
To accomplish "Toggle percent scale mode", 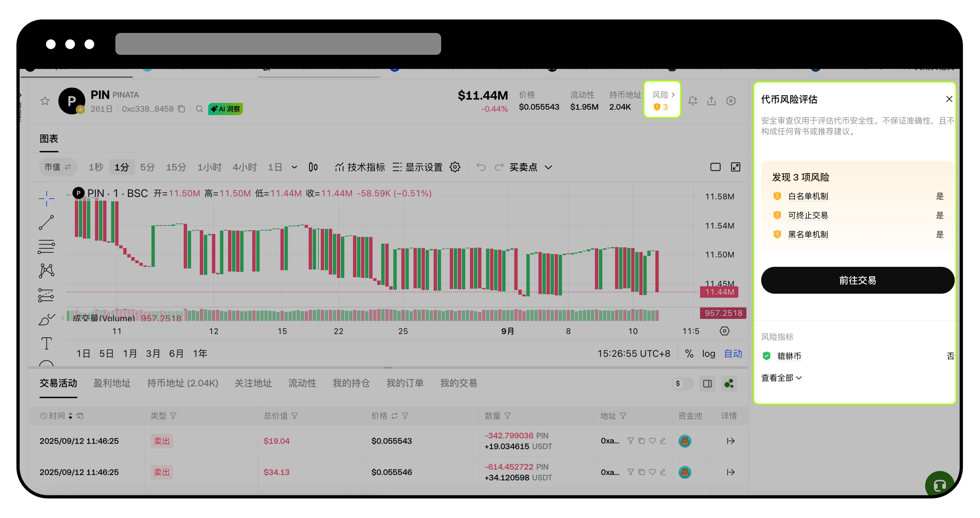I will click(689, 354).
